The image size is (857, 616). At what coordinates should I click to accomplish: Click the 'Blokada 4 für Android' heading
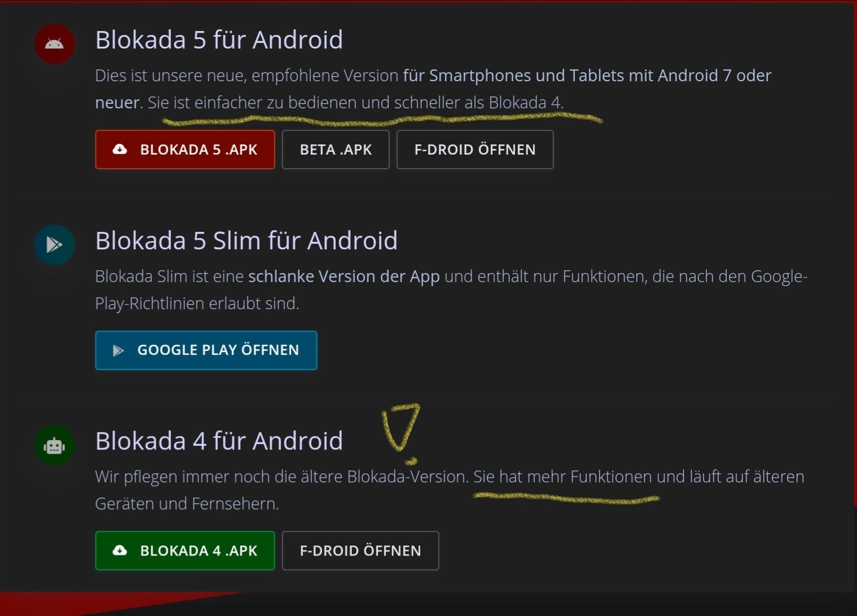pos(219,441)
